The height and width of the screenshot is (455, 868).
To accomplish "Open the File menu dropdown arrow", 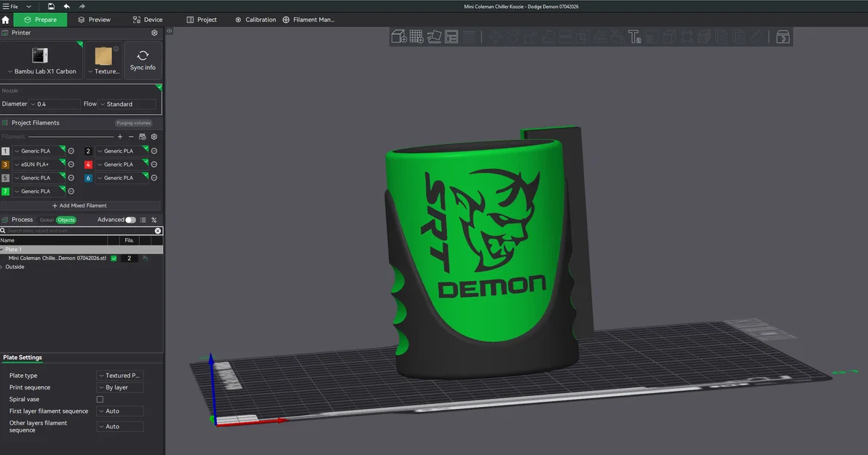I will click(29, 7).
